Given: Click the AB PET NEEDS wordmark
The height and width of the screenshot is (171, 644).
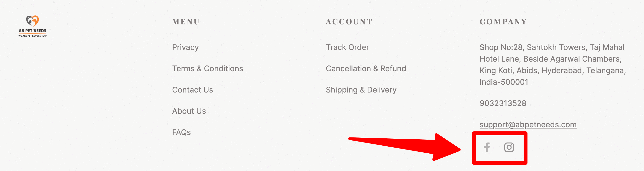Looking at the screenshot, I should [32, 31].
